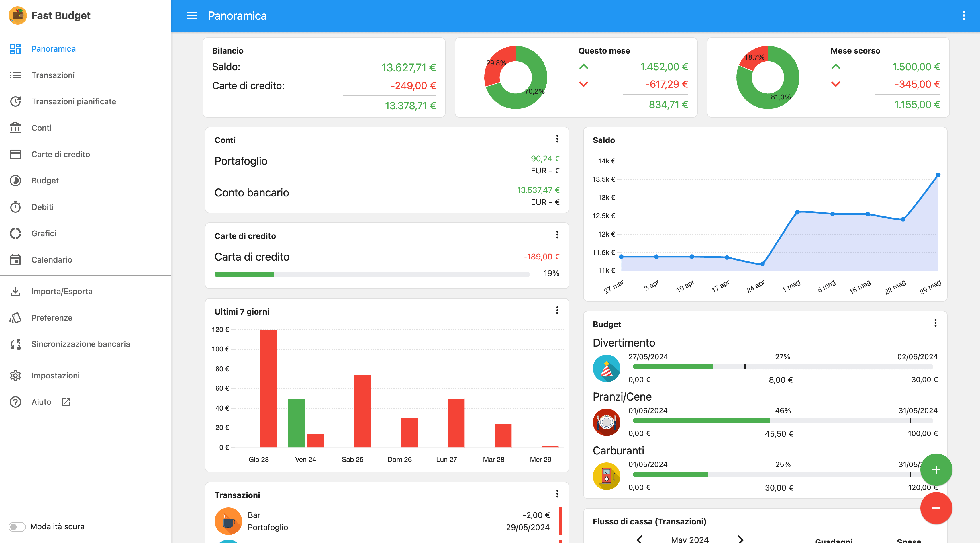980x543 pixels.
Task: Open the Conto bancario account row
Action: (387, 196)
